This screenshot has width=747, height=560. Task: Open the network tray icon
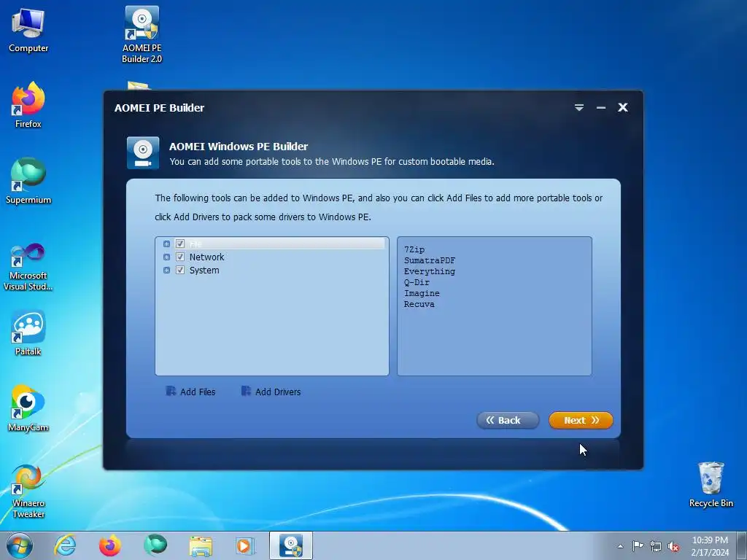point(656,546)
